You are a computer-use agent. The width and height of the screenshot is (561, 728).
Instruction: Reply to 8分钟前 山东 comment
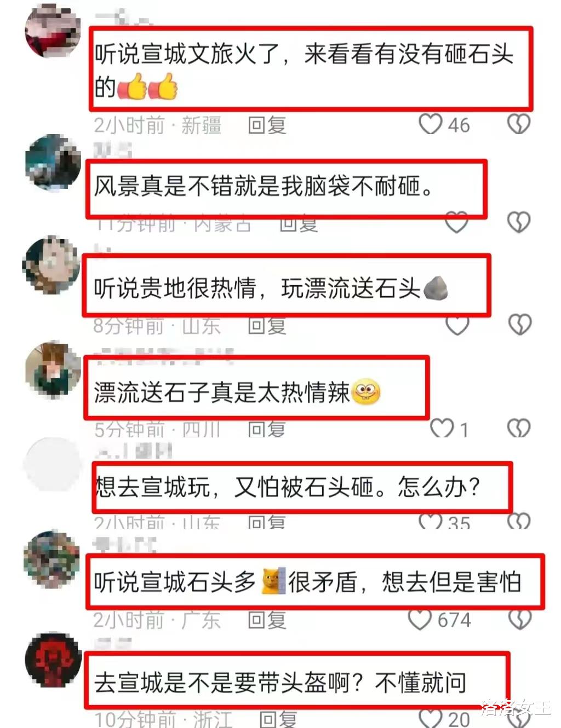267,326
